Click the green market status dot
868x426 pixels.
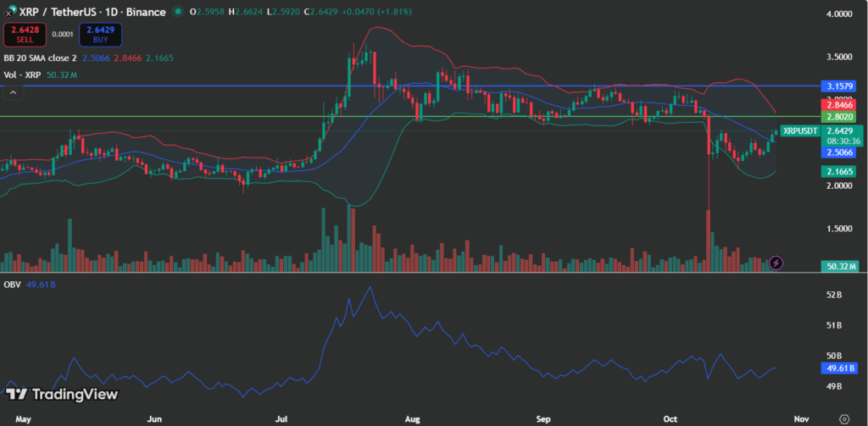pos(176,12)
